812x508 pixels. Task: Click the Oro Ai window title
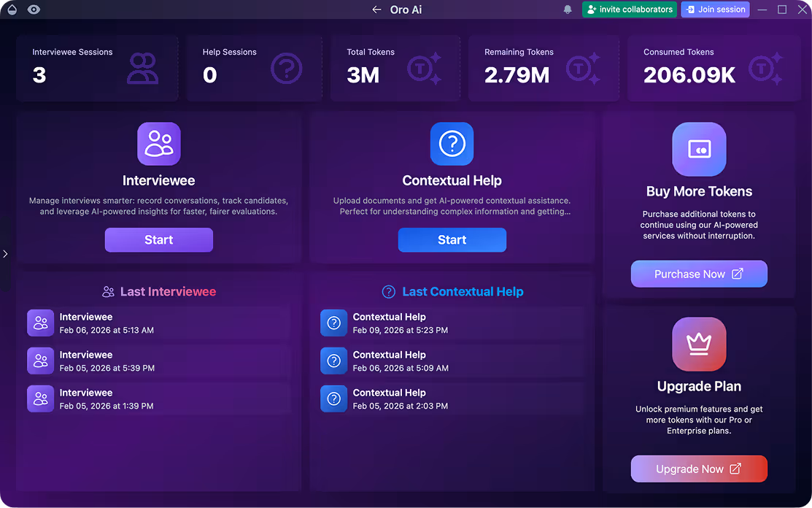click(406, 9)
